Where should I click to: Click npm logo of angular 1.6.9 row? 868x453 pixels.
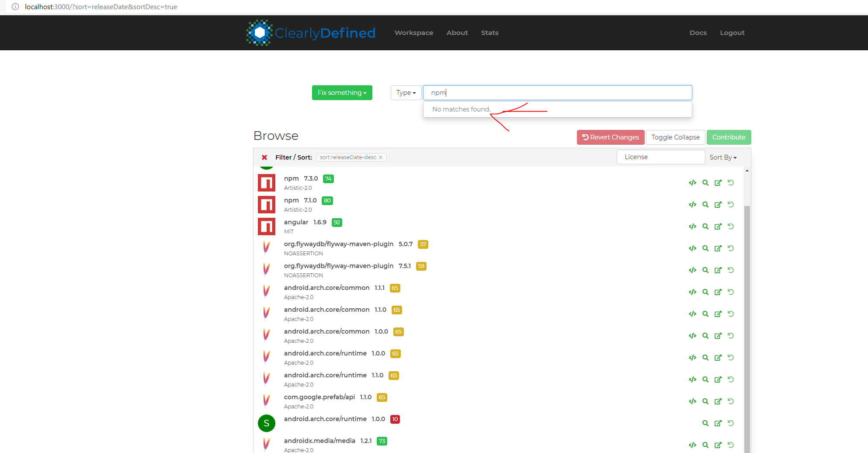(267, 226)
